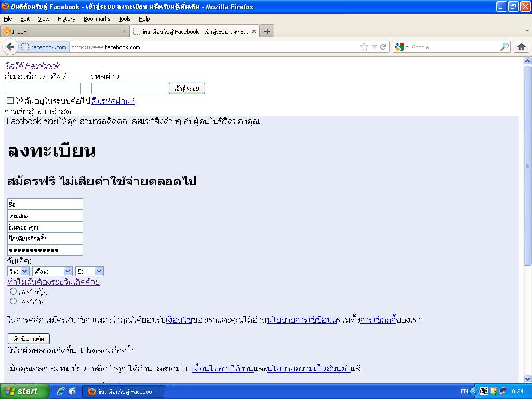
Task: Launch Internet Explorer from quick launch
Action: click(61, 391)
